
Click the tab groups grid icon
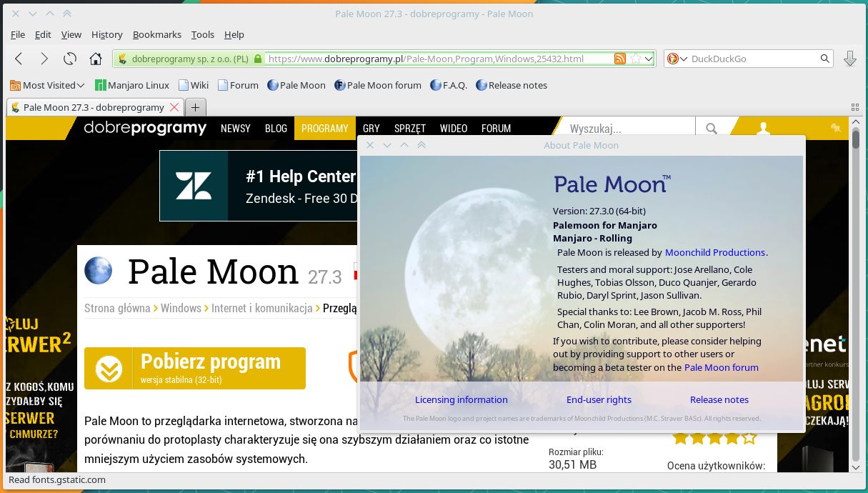(855, 107)
